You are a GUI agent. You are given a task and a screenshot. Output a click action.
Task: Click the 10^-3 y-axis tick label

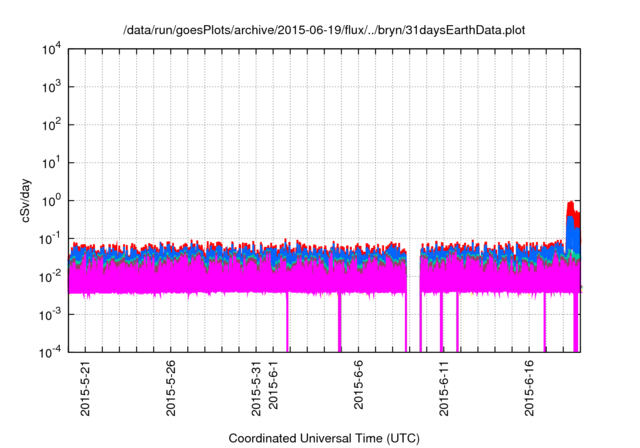(x=51, y=315)
